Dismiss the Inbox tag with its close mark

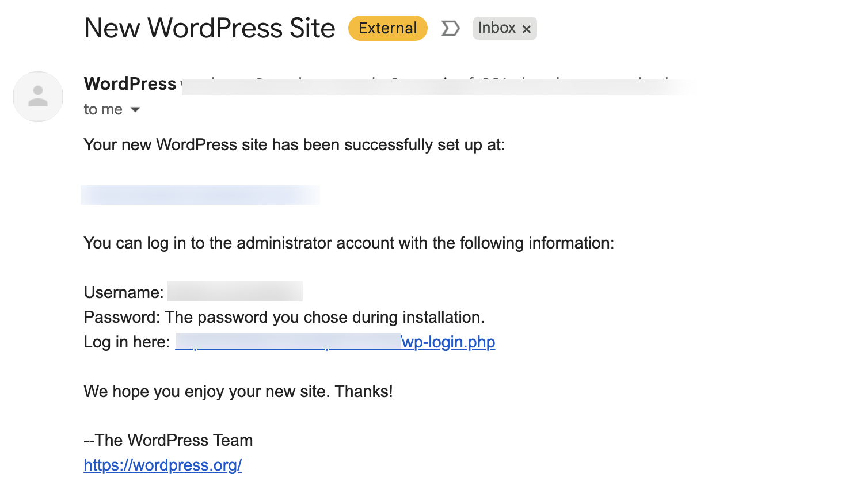coord(527,28)
